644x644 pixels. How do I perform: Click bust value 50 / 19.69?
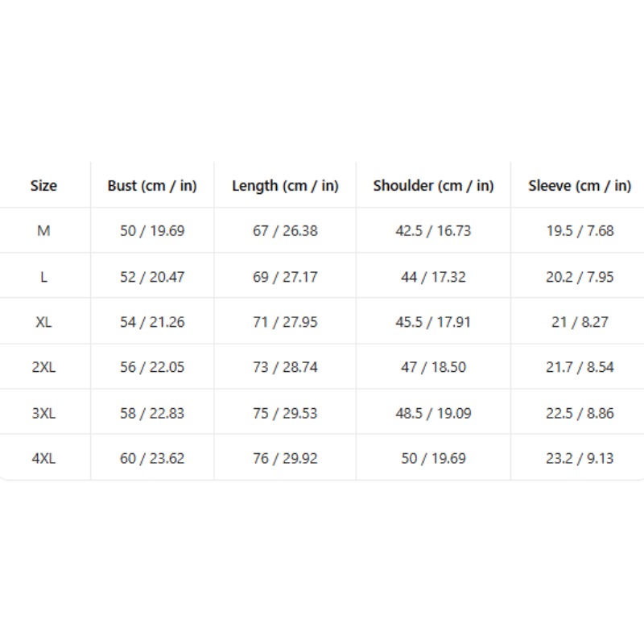[x=152, y=231]
